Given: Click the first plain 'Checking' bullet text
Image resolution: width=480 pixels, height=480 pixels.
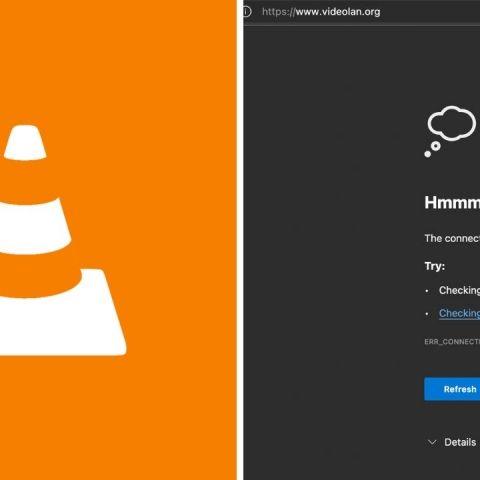Looking at the screenshot, I should (459, 290).
